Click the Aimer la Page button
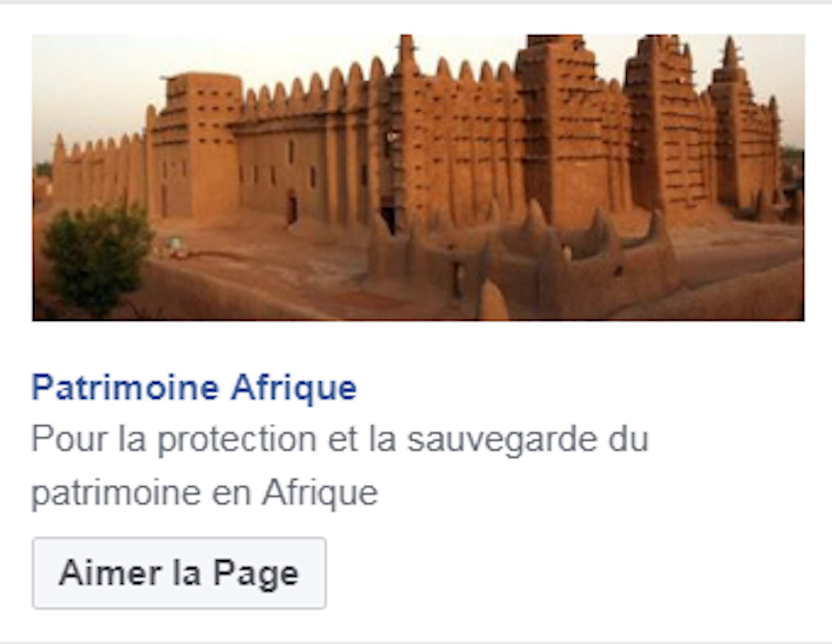832x644 pixels. click(179, 573)
